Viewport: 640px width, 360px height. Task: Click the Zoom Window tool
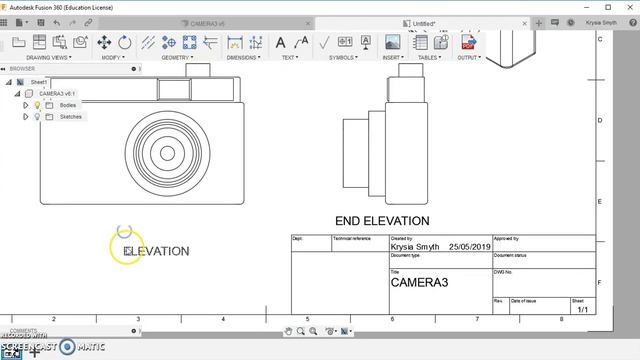[x=301, y=331]
